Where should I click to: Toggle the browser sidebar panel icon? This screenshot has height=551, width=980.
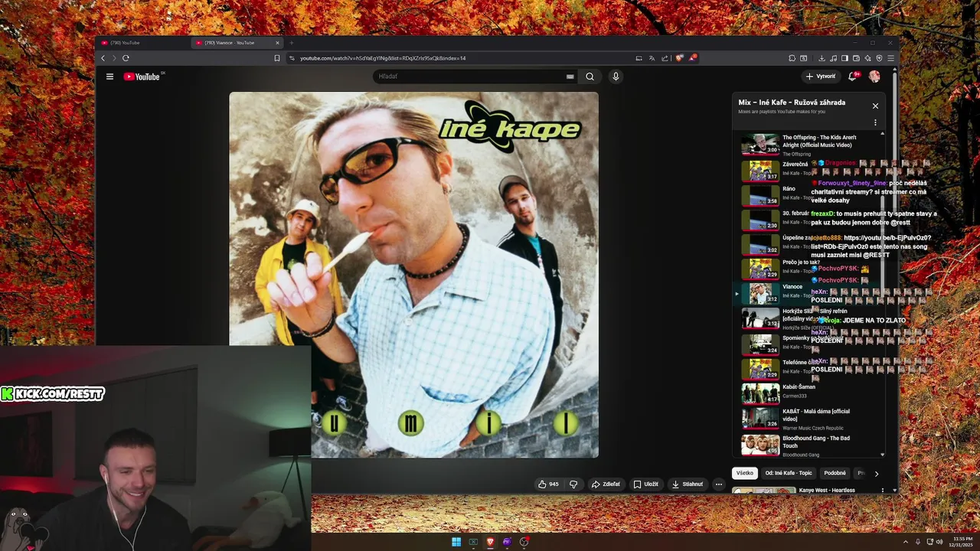844,58
